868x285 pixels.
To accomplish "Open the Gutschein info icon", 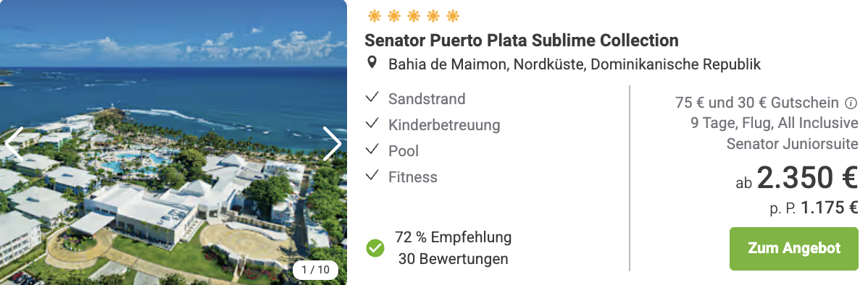I will coord(851,103).
